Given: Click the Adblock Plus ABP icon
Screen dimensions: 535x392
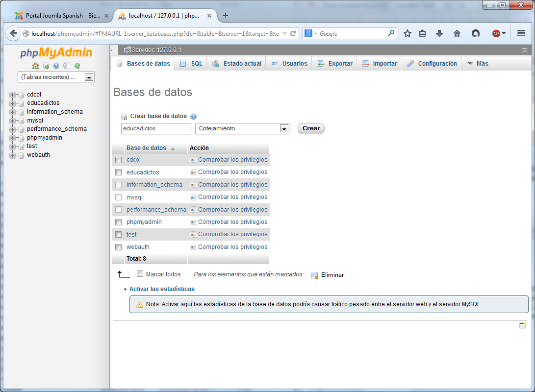Looking at the screenshot, I should (496, 33).
